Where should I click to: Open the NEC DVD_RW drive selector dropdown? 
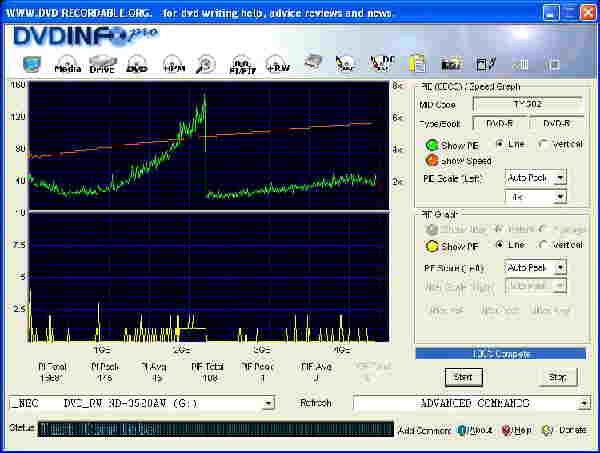141,403
